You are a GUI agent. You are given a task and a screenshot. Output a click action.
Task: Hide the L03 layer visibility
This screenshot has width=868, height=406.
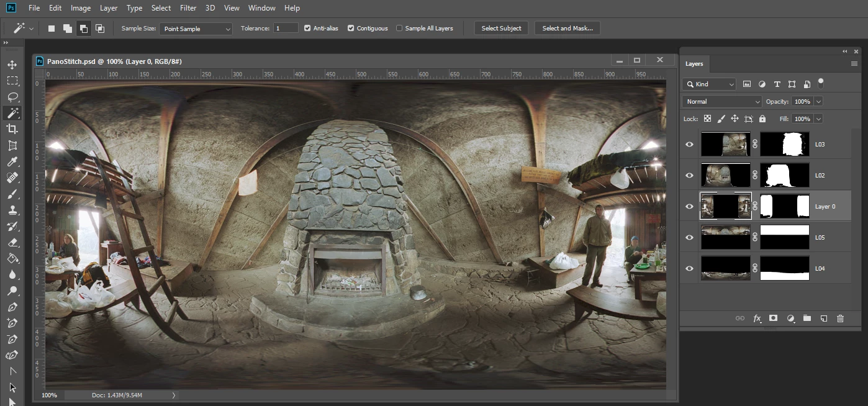click(689, 144)
